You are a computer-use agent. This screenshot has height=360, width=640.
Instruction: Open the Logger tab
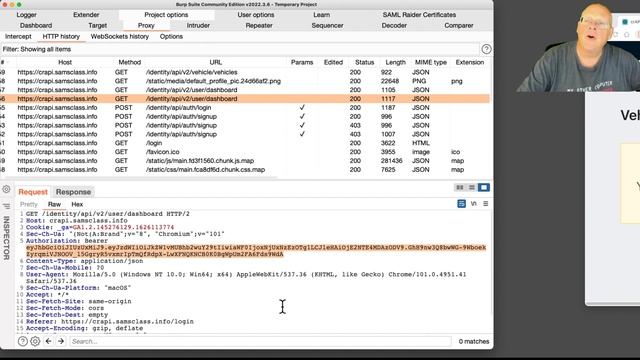coord(27,15)
